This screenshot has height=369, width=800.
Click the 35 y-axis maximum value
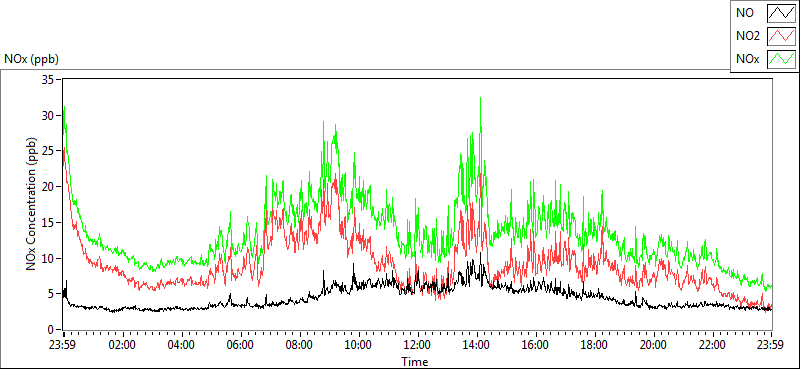(x=49, y=80)
